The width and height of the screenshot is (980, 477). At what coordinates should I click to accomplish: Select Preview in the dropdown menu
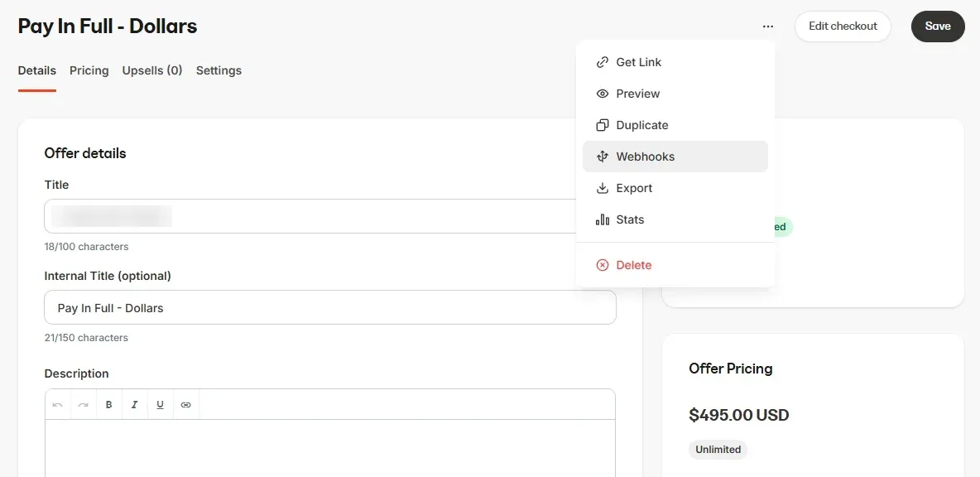click(675, 94)
